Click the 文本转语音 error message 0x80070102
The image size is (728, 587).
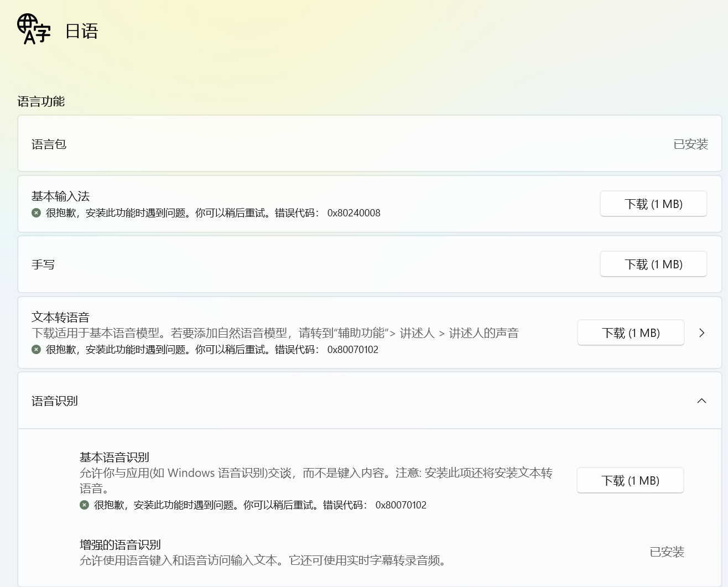point(212,350)
